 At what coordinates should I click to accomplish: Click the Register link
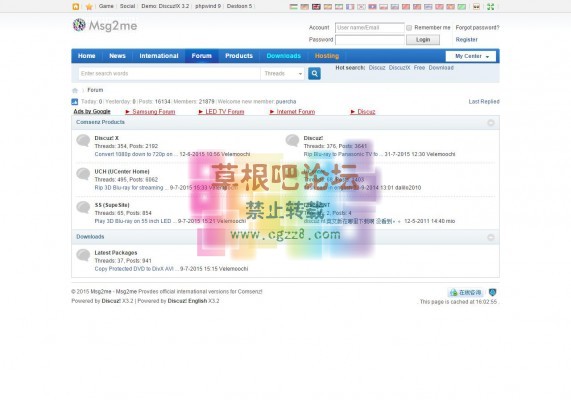coord(466,39)
